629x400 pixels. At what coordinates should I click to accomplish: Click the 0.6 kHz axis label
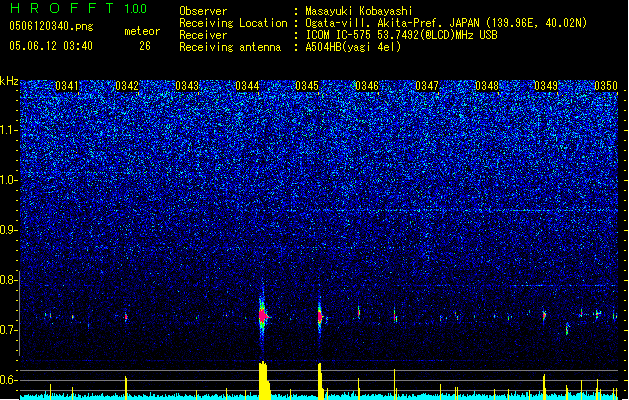(x=9, y=380)
